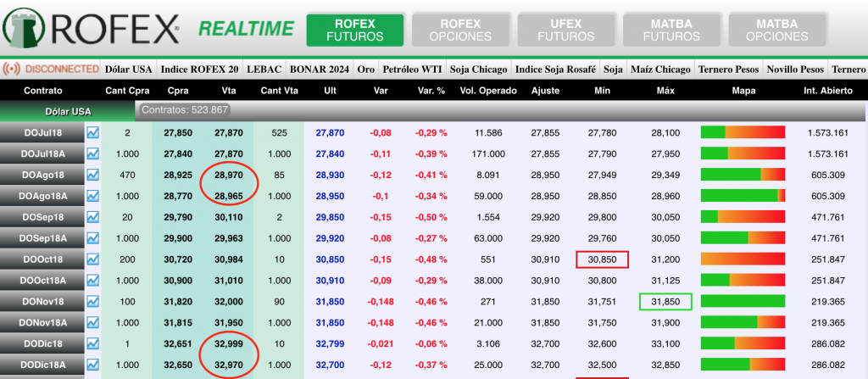Click the DOJul18A contract button
This screenshot has width=868, height=379.
43,154
